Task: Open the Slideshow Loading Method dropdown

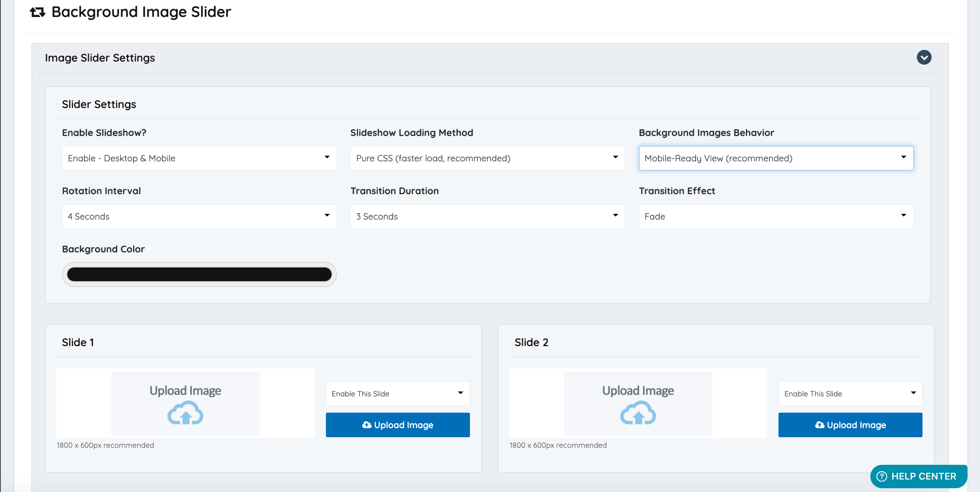Action: click(x=487, y=158)
